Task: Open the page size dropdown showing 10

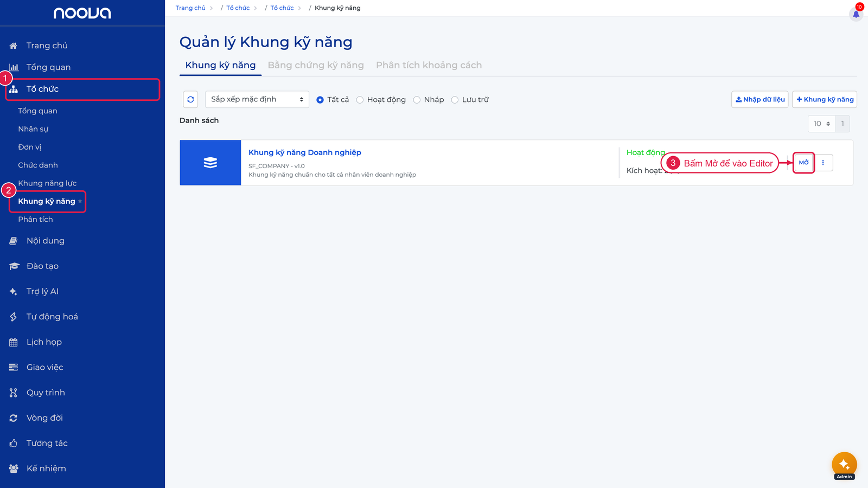Action: (x=821, y=124)
